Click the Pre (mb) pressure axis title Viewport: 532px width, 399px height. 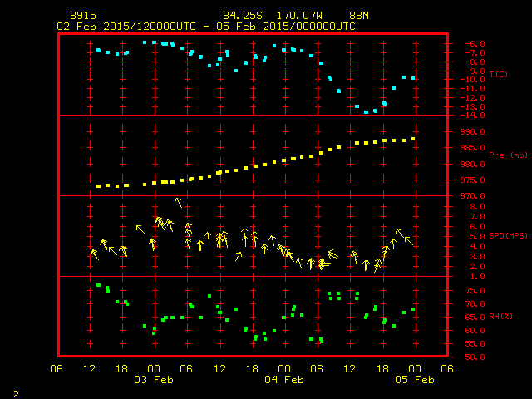tap(508, 155)
